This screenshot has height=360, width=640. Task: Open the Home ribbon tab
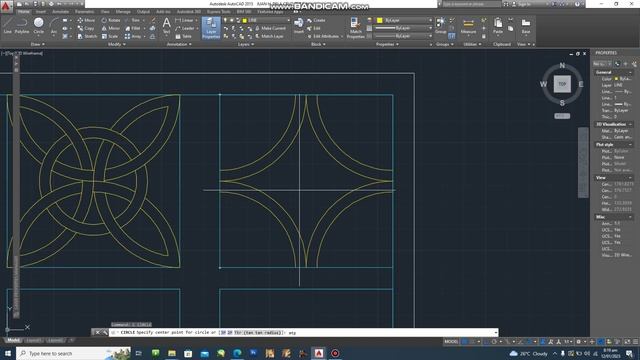click(24, 12)
